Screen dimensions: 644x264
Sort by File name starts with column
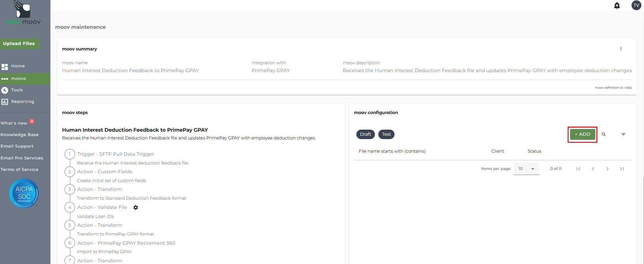(x=392, y=151)
